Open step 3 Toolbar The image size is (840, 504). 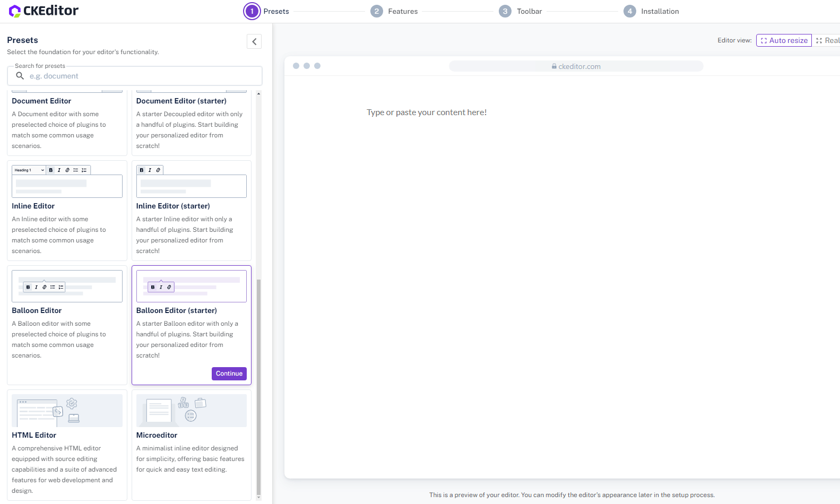(505, 11)
